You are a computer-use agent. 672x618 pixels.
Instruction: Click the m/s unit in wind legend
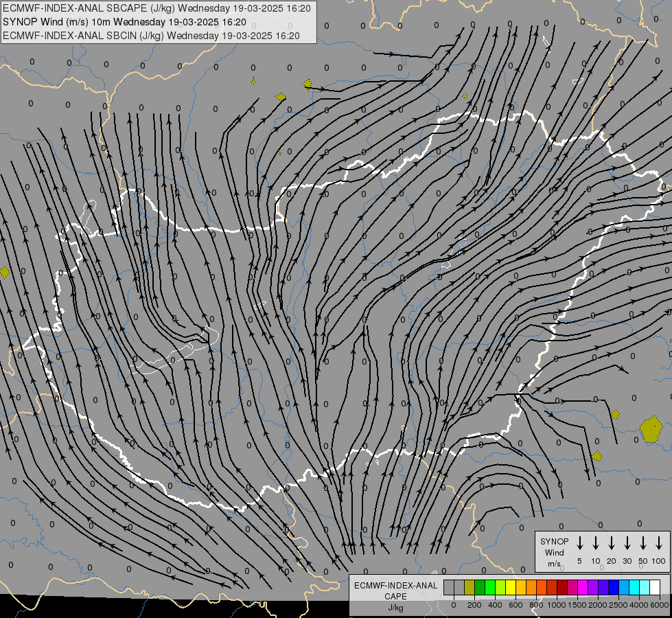point(554,564)
